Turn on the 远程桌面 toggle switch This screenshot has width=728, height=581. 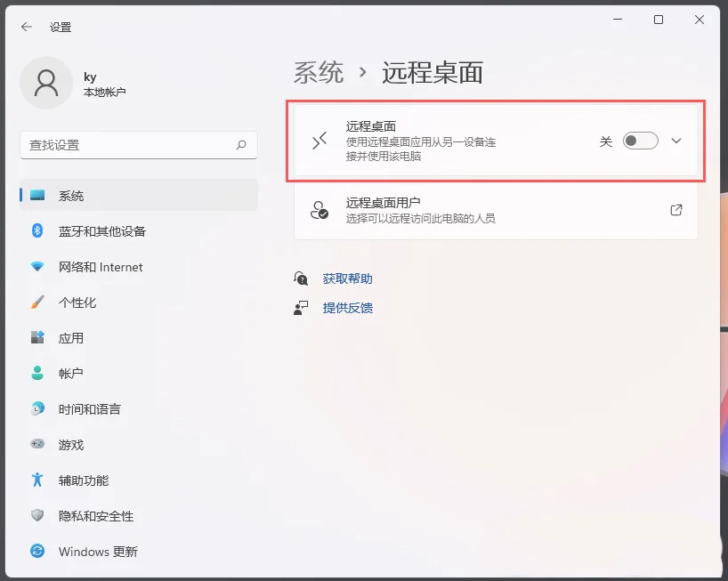coord(640,141)
